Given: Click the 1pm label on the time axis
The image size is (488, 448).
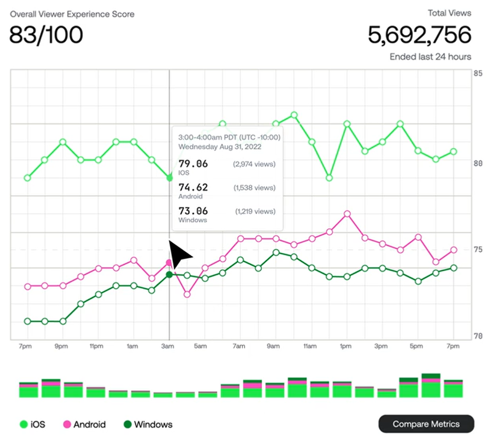Looking at the screenshot, I should click(x=346, y=347).
